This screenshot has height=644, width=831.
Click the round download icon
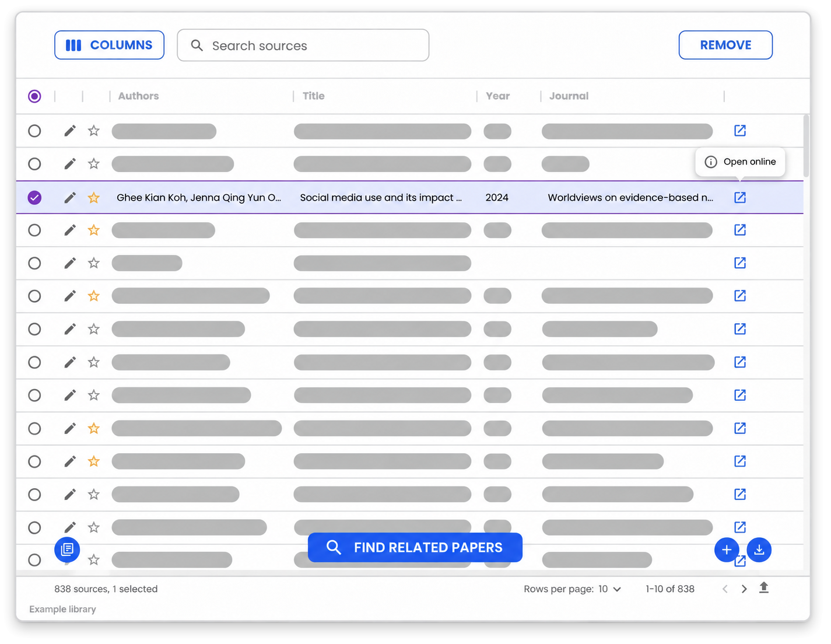tap(759, 549)
